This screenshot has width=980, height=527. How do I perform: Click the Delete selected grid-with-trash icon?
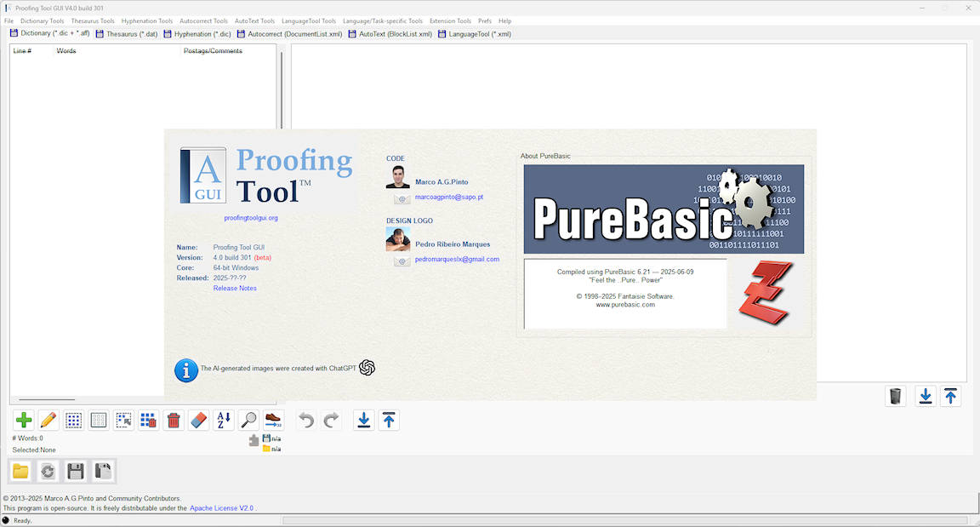[149, 420]
